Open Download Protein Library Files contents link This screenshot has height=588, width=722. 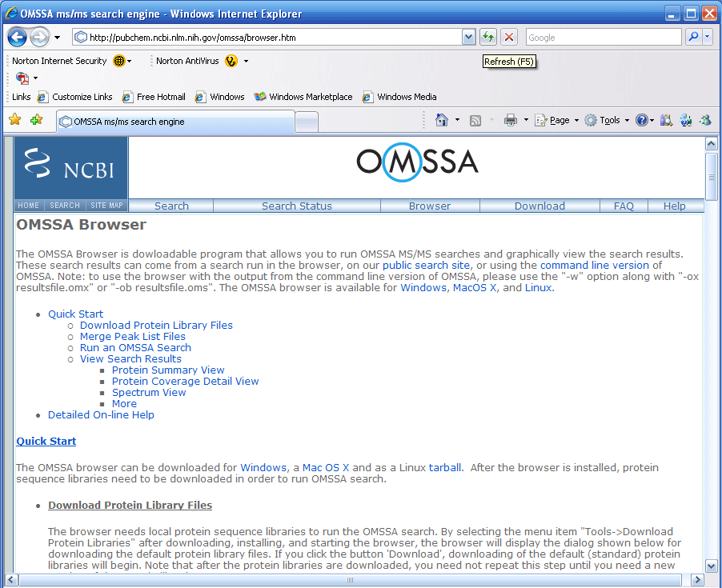(156, 326)
